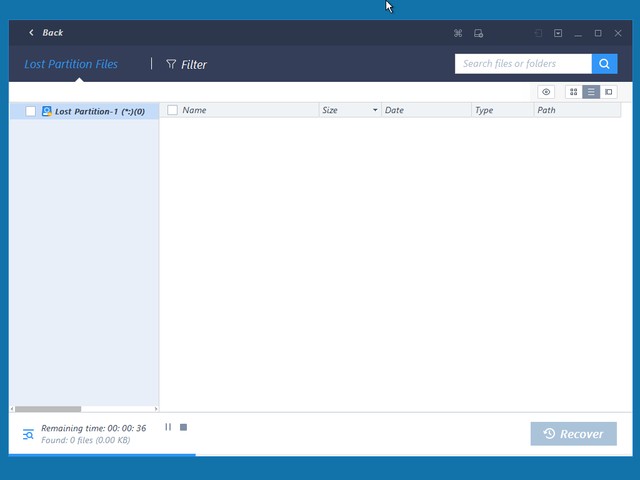Viewport: 640px width, 480px height.
Task: Open the Filter options
Action: [x=187, y=64]
